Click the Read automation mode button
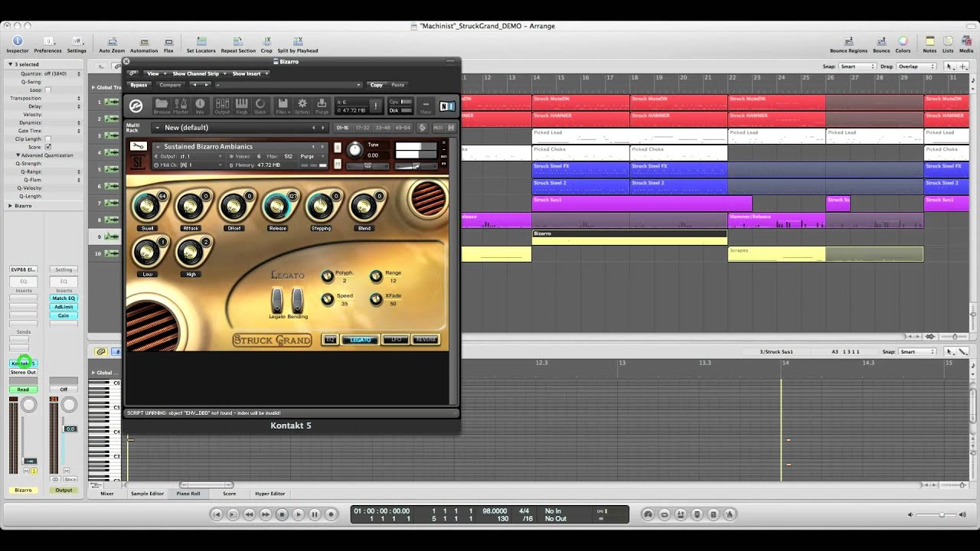 pyautogui.click(x=23, y=390)
